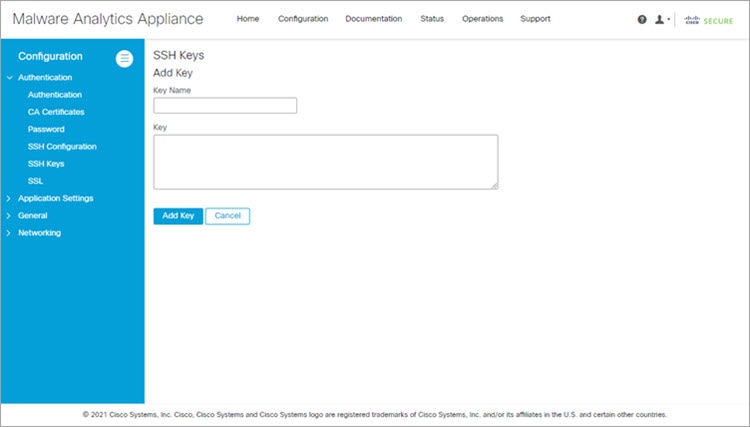Focus the Key text area
Image resolution: width=750 pixels, height=427 pixels.
coord(326,162)
